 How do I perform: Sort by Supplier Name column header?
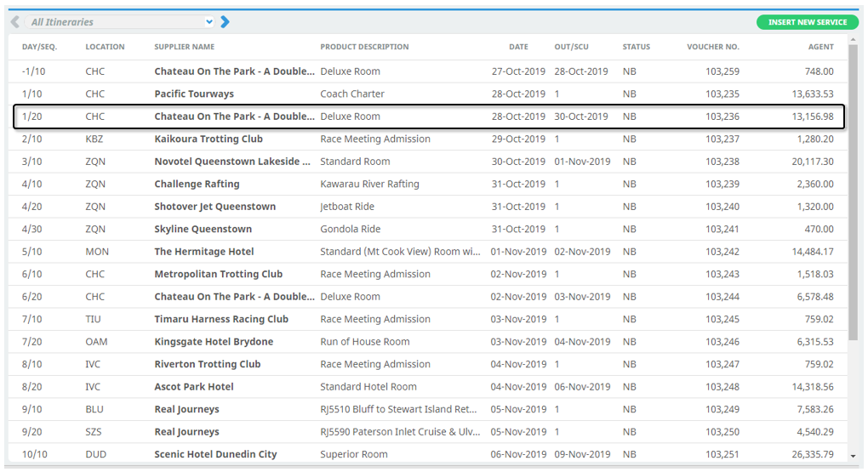pos(185,47)
